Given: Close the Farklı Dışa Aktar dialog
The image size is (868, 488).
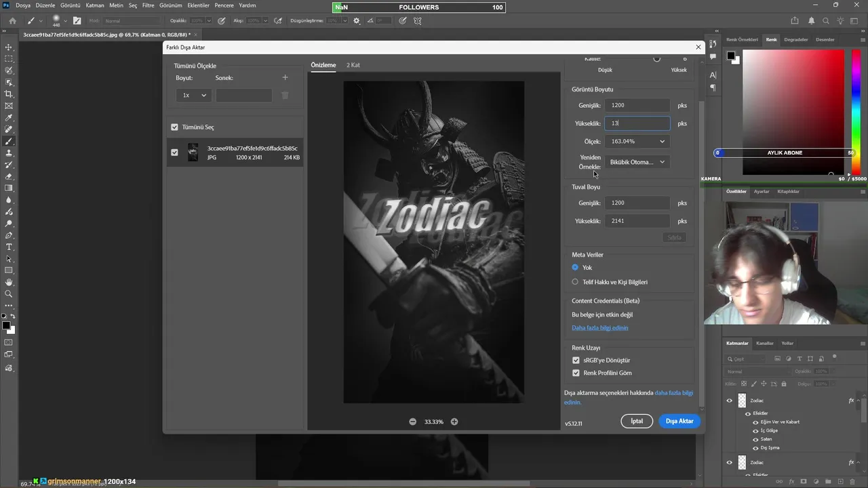Looking at the screenshot, I should click(x=698, y=47).
